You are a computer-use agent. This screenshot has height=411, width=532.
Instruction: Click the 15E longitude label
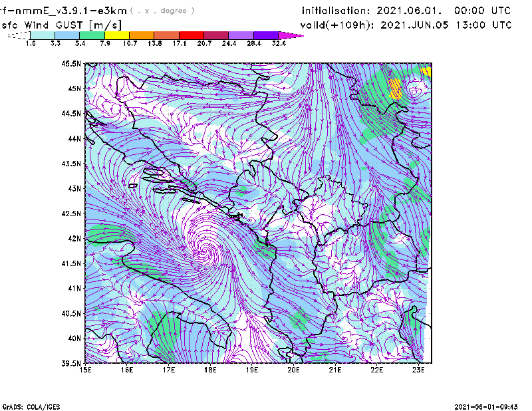point(85,370)
